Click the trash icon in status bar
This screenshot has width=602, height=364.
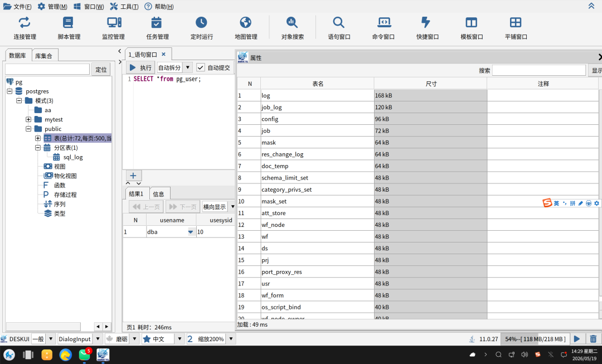tap(593, 339)
